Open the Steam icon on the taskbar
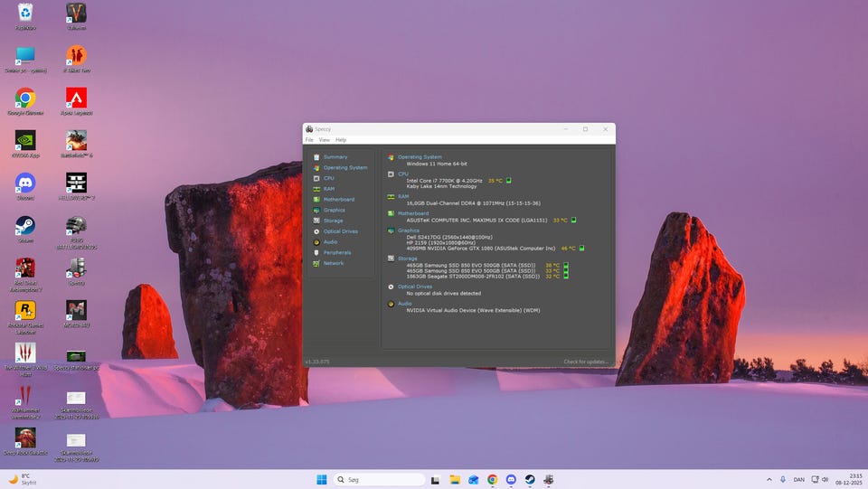 (x=530, y=480)
